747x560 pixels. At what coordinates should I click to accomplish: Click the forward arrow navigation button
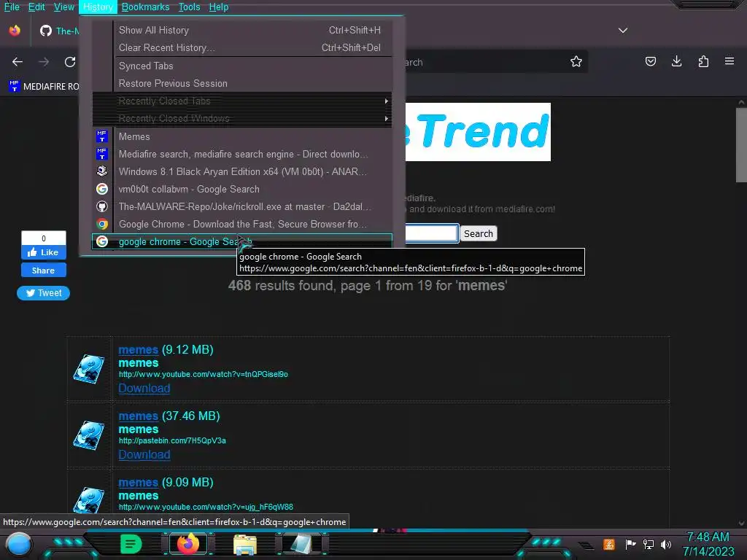44,61
